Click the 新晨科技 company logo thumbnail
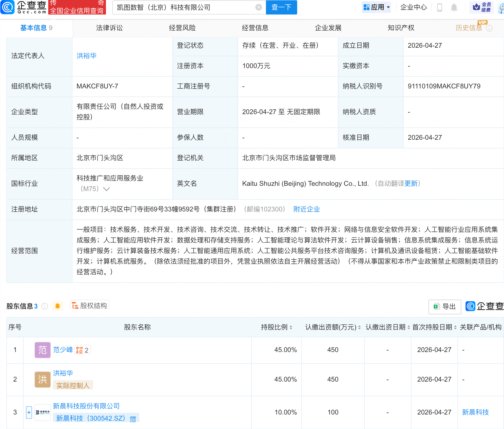The width and height of the screenshot is (504, 429). 42,412
